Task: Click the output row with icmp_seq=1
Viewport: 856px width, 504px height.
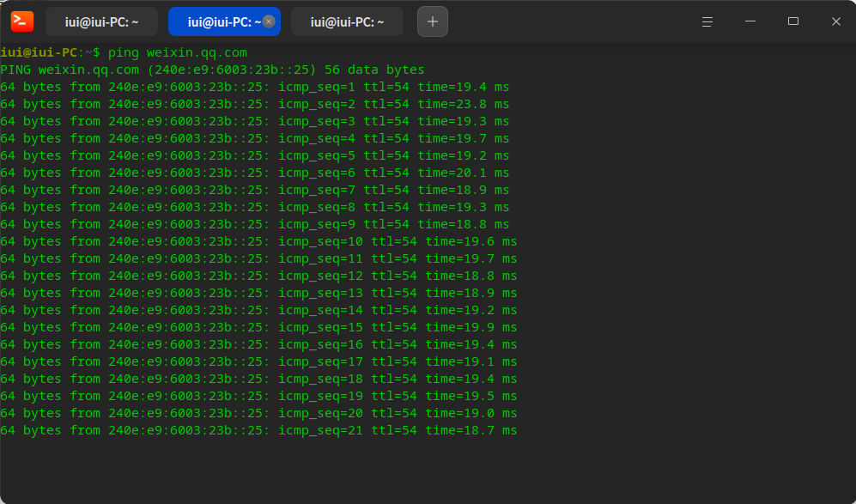Action: [254, 87]
